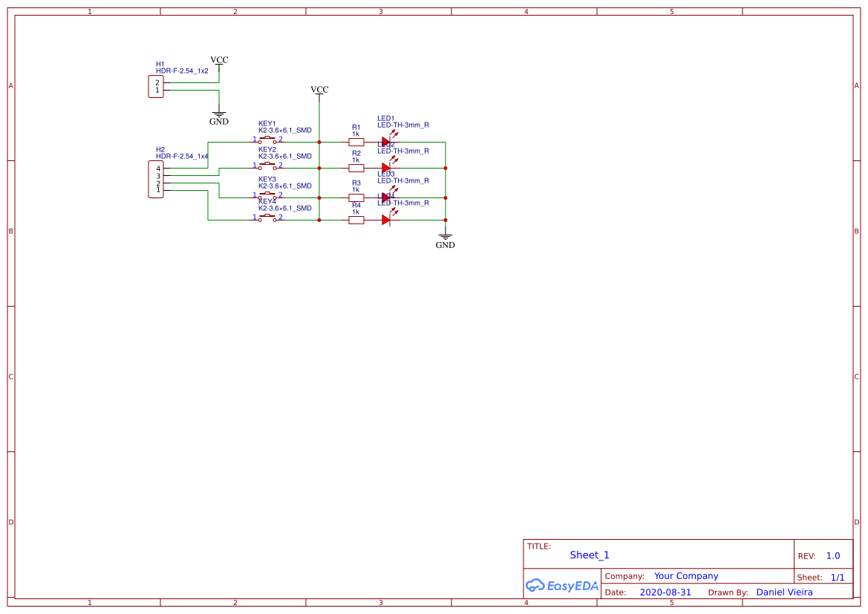Select the date 2020-08-31 field
The width and height of the screenshot is (868, 614).
[665, 592]
